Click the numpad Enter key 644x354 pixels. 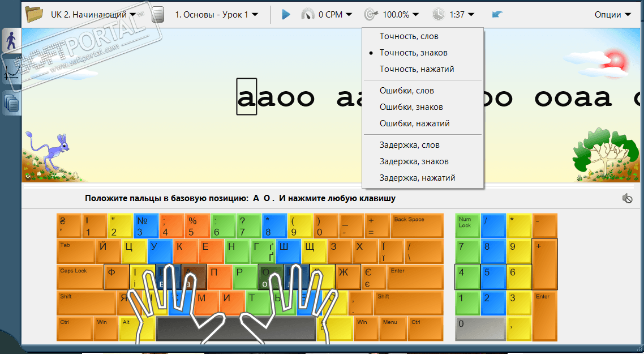(x=545, y=316)
